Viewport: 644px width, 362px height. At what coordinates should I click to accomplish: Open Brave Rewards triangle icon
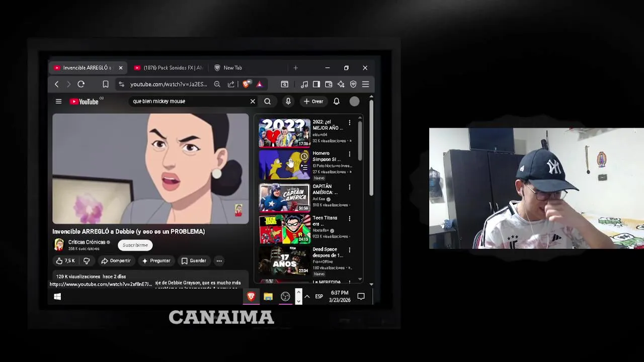point(260,84)
